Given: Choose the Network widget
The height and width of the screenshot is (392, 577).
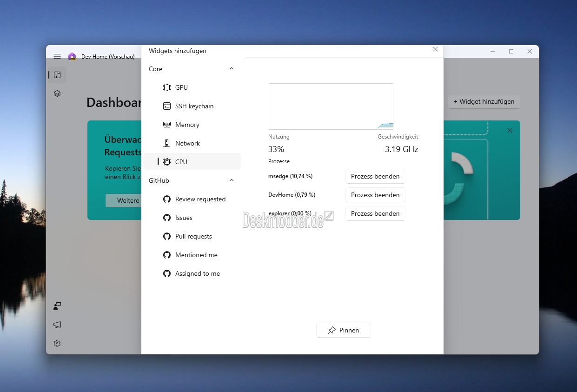Looking at the screenshot, I should click(192, 143).
